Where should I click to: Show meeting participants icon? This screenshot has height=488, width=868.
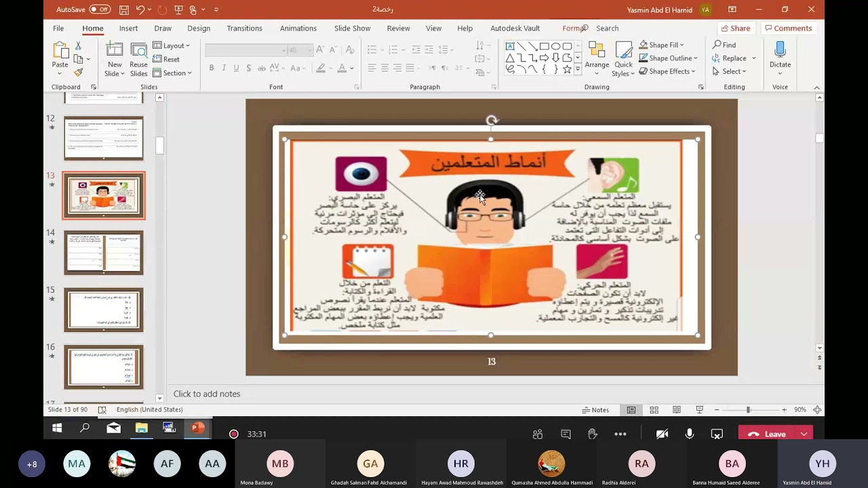click(538, 434)
